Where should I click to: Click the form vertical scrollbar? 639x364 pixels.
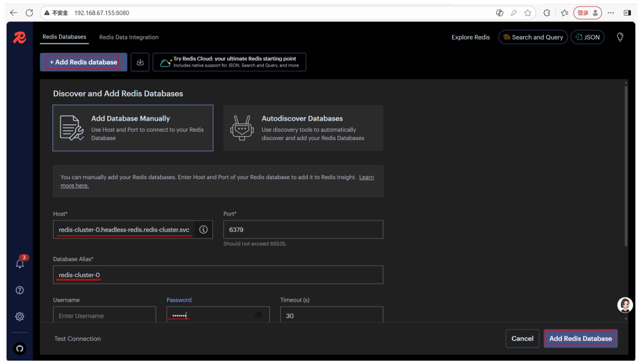tap(626, 165)
